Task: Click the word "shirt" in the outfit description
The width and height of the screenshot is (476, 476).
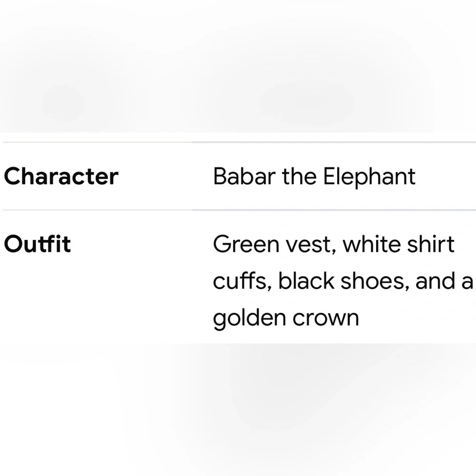Action: coord(430,244)
